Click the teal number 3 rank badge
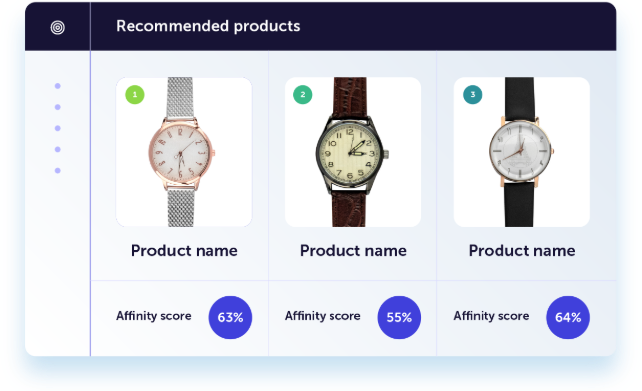This screenshot has height=391, width=642. tap(472, 95)
